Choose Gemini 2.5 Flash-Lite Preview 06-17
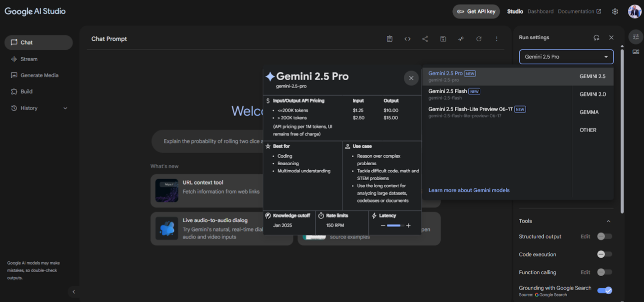This screenshot has width=644, height=302. tap(497, 112)
